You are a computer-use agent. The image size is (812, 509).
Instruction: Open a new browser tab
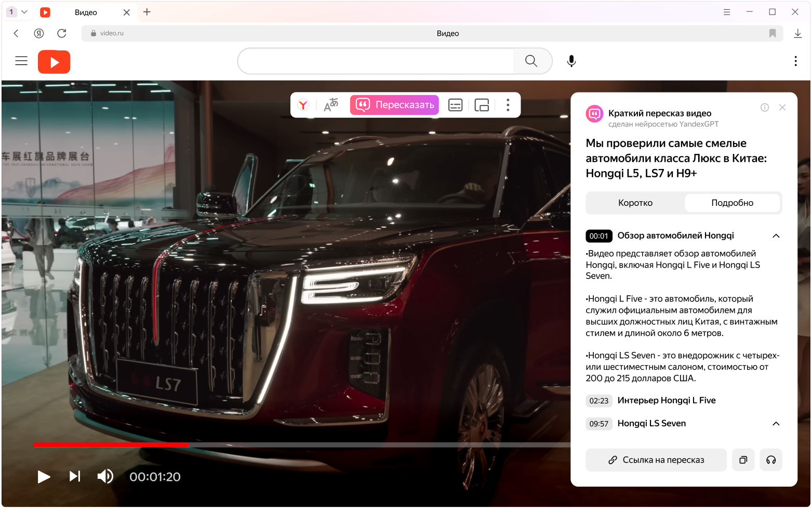[x=147, y=12]
